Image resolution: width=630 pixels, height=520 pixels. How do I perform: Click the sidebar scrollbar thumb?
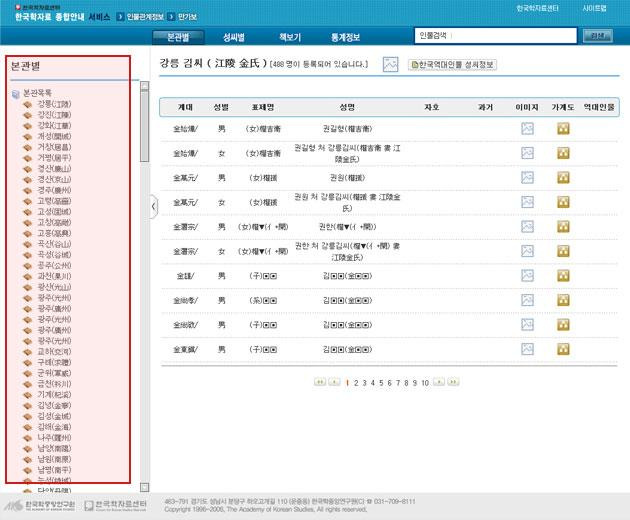145,126
